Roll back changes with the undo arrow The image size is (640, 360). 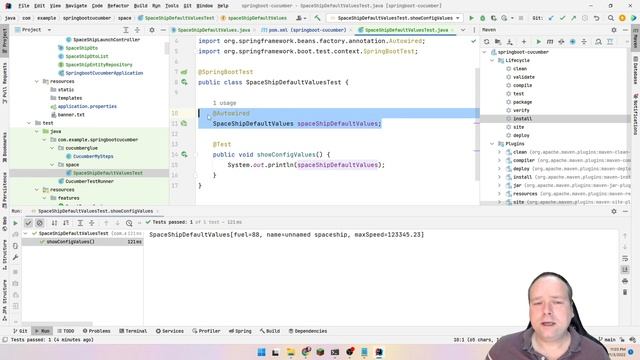pyautogui.click(x=596, y=18)
